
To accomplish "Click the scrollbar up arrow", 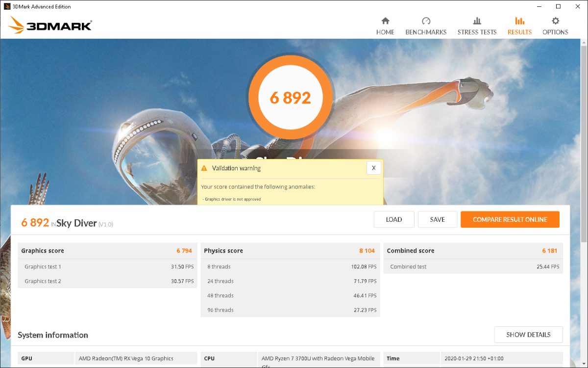I will coord(584,43).
